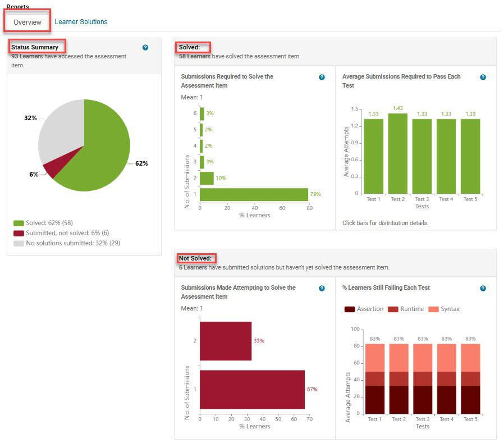Click Test 3 green average bar

coord(422,156)
